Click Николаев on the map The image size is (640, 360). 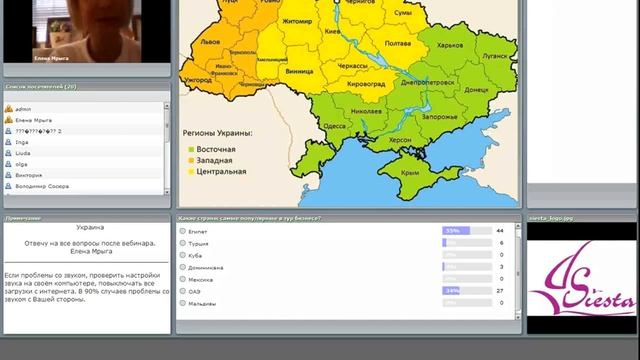pos(366,111)
